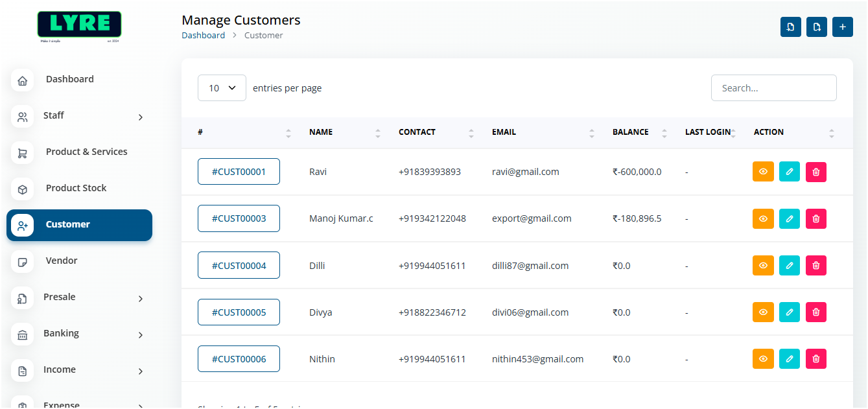Image resolution: width=868 pixels, height=409 pixels.
Task: View Dilli's details with eye icon
Action: [x=763, y=265]
